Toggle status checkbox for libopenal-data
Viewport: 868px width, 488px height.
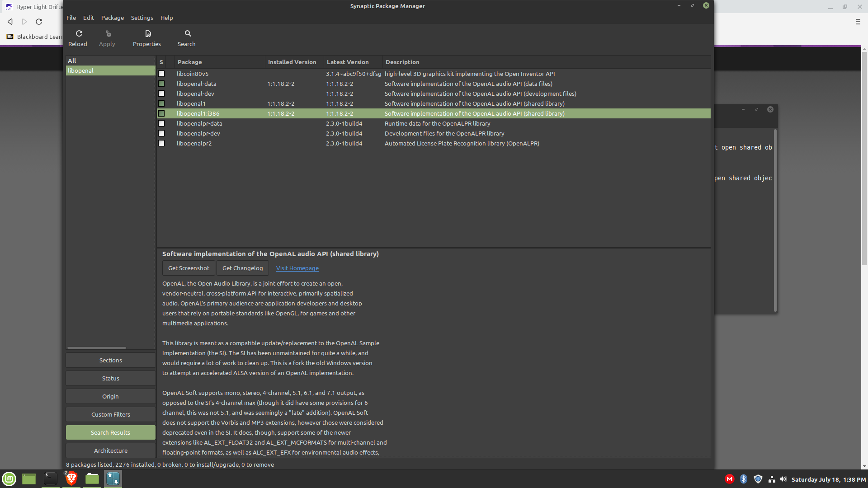(x=161, y=84)
